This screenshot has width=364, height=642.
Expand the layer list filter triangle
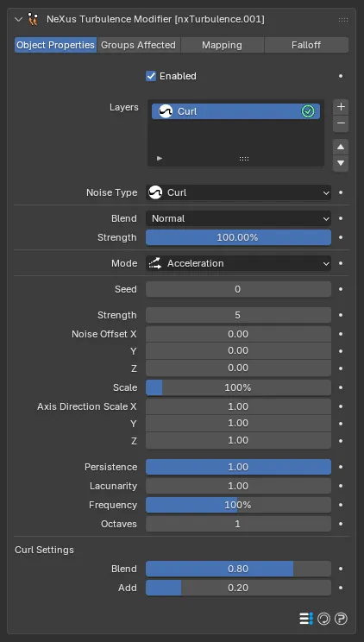[160, 159]
